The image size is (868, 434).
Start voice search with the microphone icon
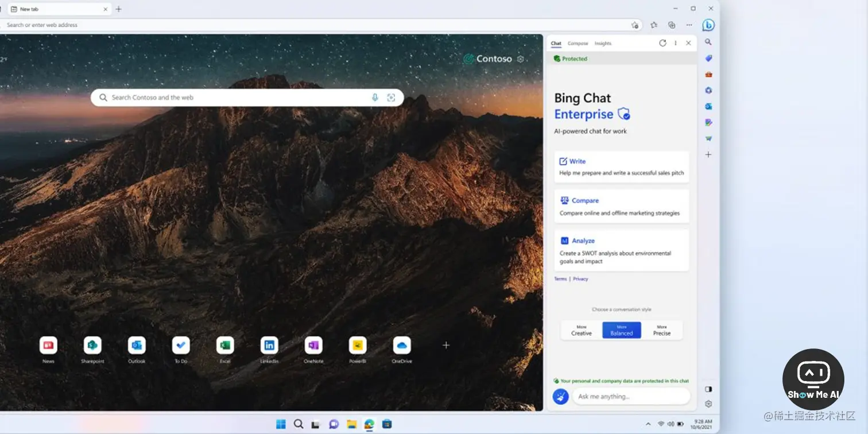pos(375,98)
